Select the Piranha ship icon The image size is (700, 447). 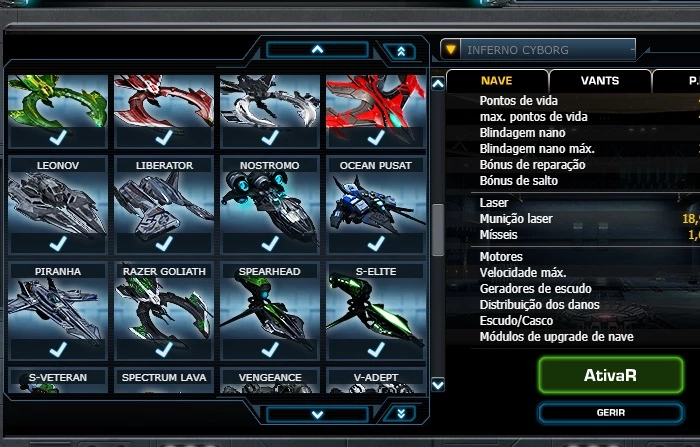58,311
